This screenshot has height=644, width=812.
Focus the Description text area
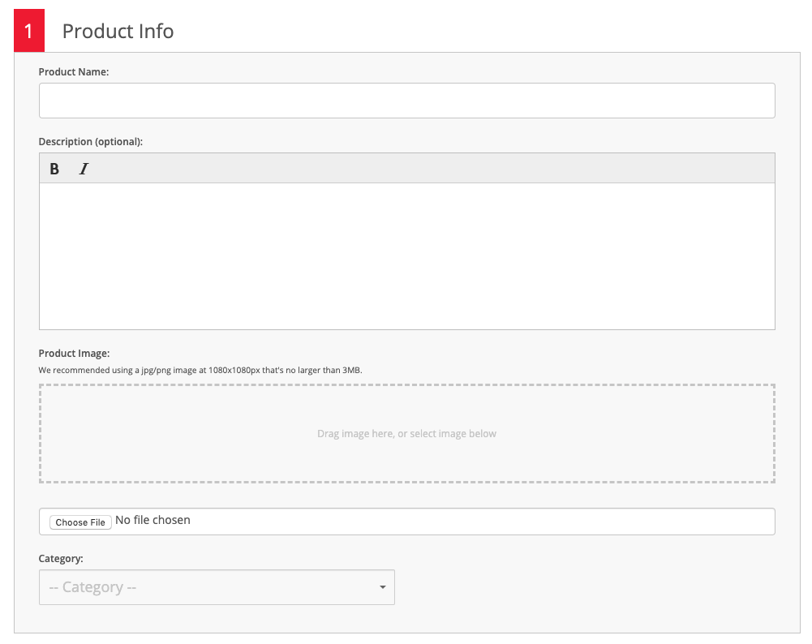[406, 255]
